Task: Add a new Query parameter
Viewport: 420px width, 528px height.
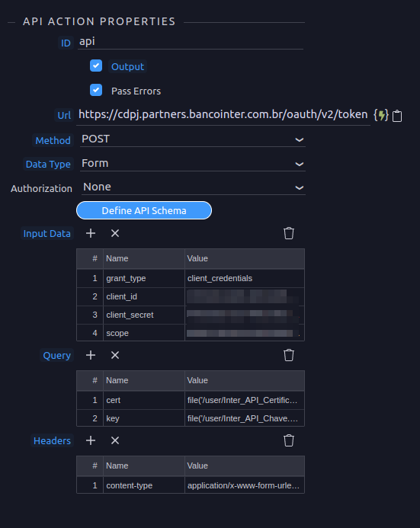Action: click(91, 355)
